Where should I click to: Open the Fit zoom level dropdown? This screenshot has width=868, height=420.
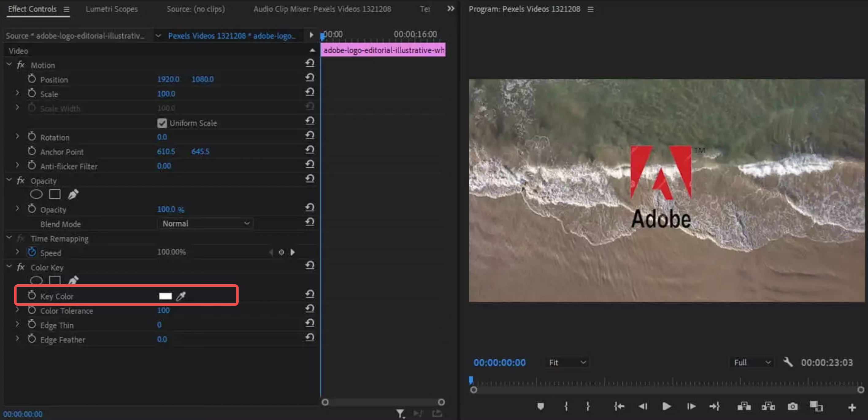coord(567,362)
